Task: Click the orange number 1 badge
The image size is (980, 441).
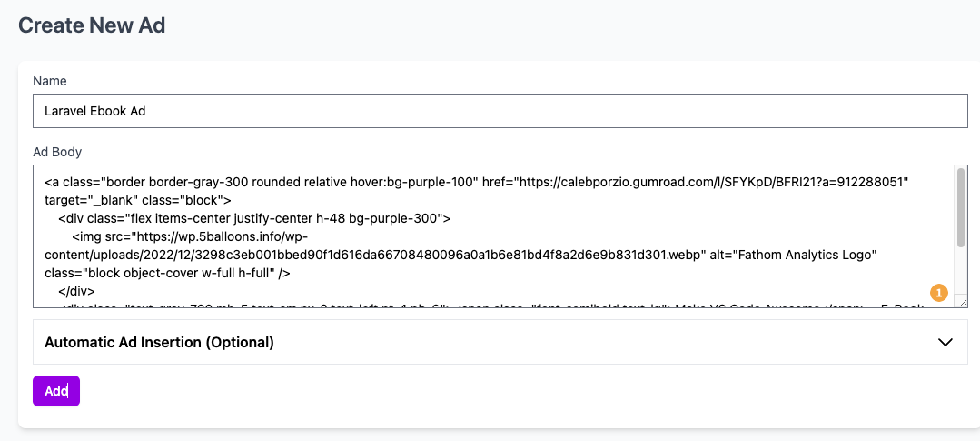Action: pos(939,292)
